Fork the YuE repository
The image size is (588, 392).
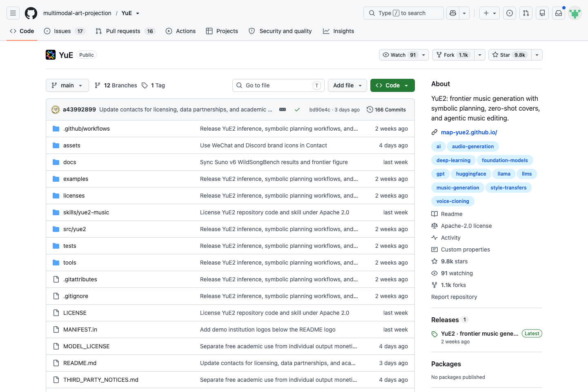[453, 55]
